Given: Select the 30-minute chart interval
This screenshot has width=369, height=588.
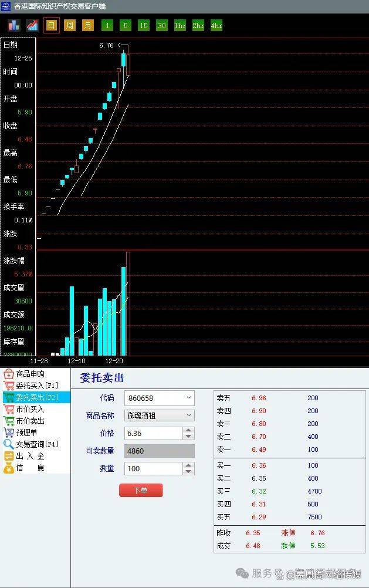Looking at the screenshot, I should click(162, 25).
